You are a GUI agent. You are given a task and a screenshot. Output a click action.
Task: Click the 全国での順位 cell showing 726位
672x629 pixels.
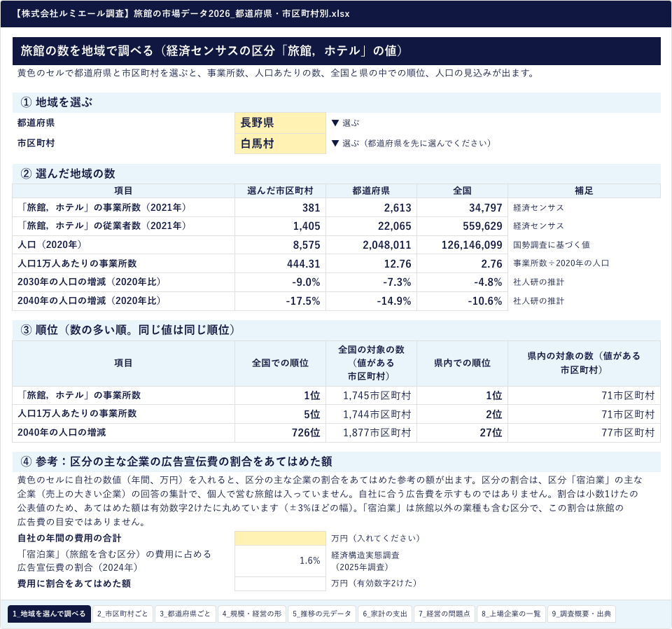pyautogui.click(x=280, y=433)
